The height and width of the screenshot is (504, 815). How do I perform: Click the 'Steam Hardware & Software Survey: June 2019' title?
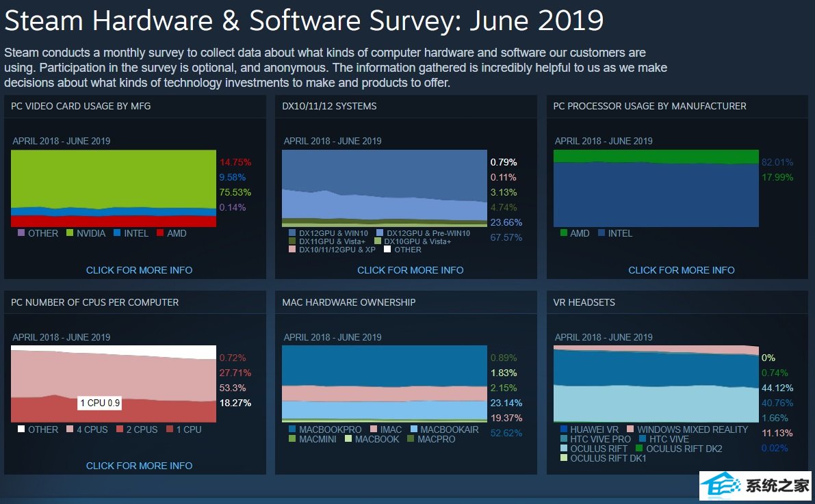[x=304, y=21]
